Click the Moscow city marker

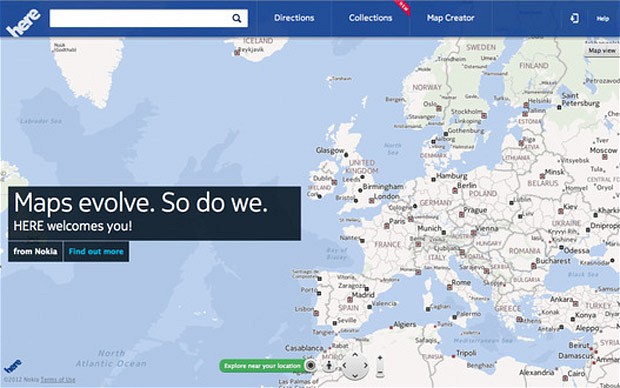(605, 157)
